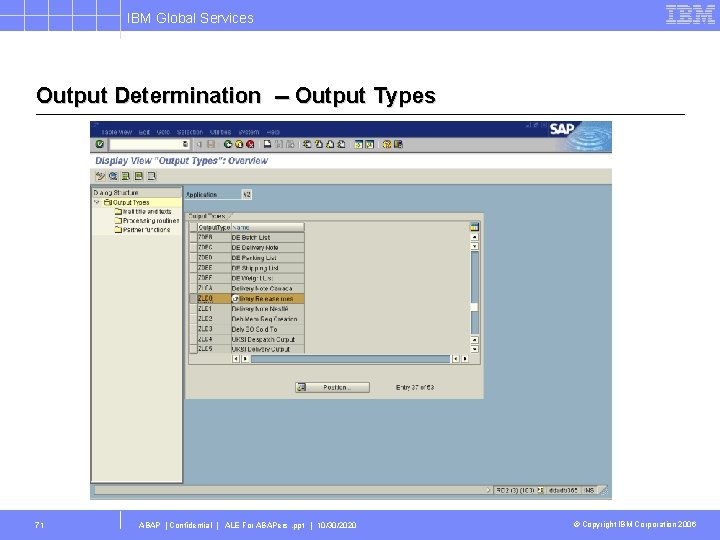
Task: Toggle row selector for DE Delivery Note
Action: pos(193,248)
